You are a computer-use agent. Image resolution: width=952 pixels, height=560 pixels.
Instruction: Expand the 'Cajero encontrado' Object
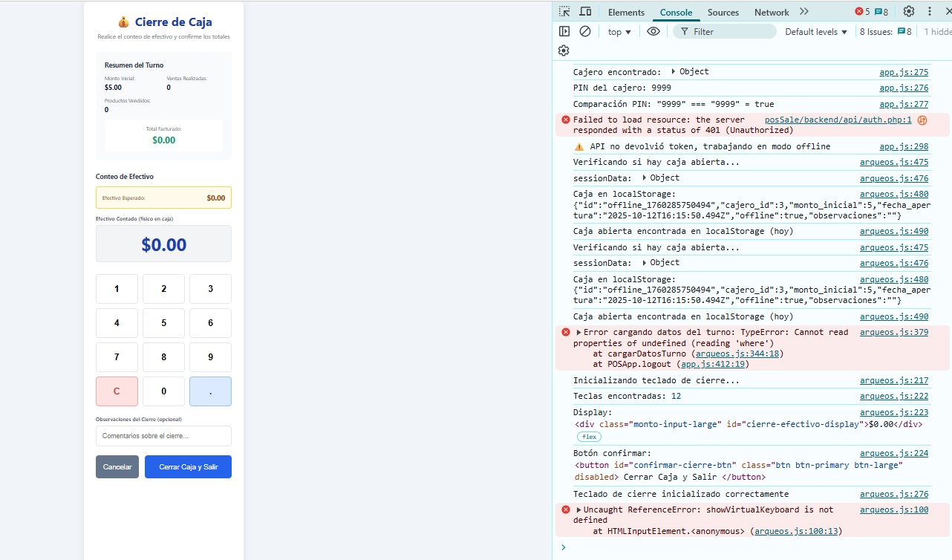(673, 72)
